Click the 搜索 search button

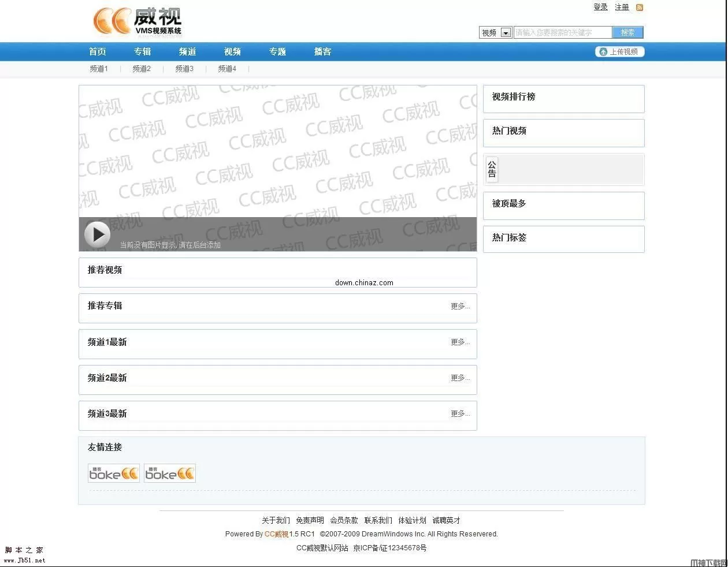coord(628,32)
